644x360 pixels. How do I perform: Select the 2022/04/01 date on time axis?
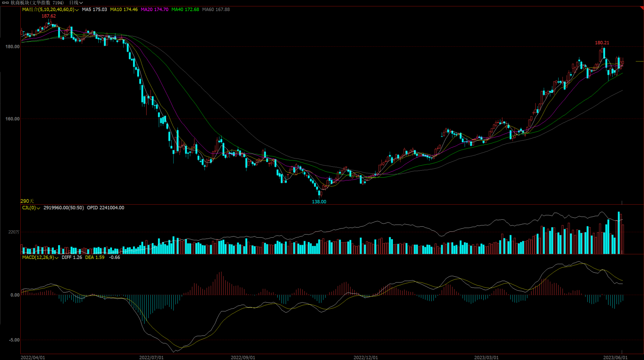point(33,357)
